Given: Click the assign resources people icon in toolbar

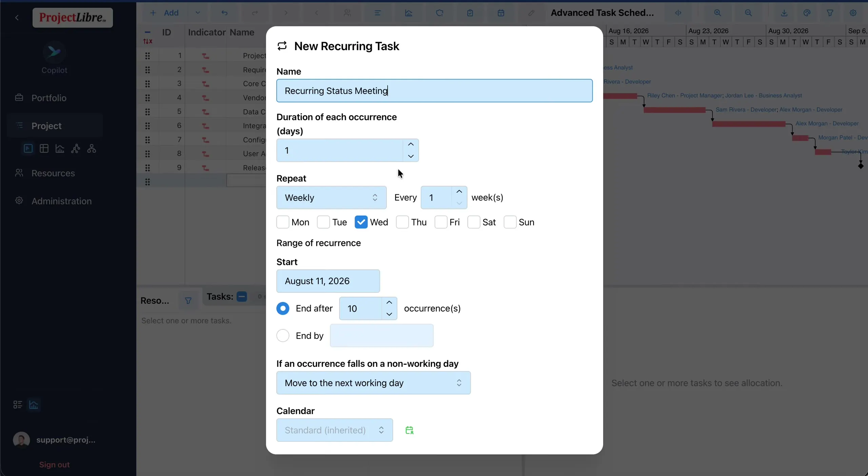Looking at the screenshot, I should tap(347, 13).
